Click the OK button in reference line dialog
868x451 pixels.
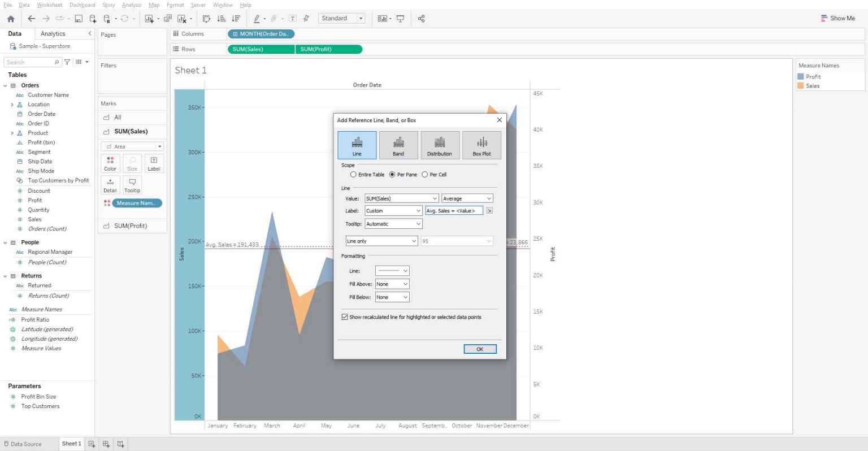479,349
